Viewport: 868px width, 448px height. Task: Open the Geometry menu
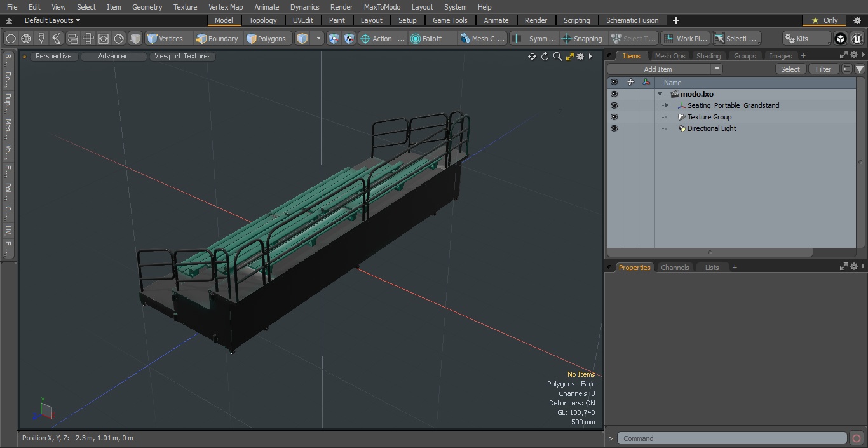point(147,7)
